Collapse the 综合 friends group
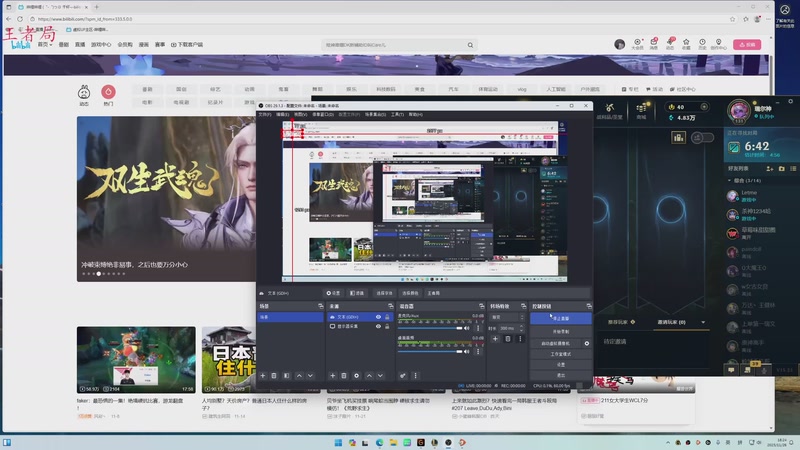The height and width of the screenshot is (450, 800). 730,181
